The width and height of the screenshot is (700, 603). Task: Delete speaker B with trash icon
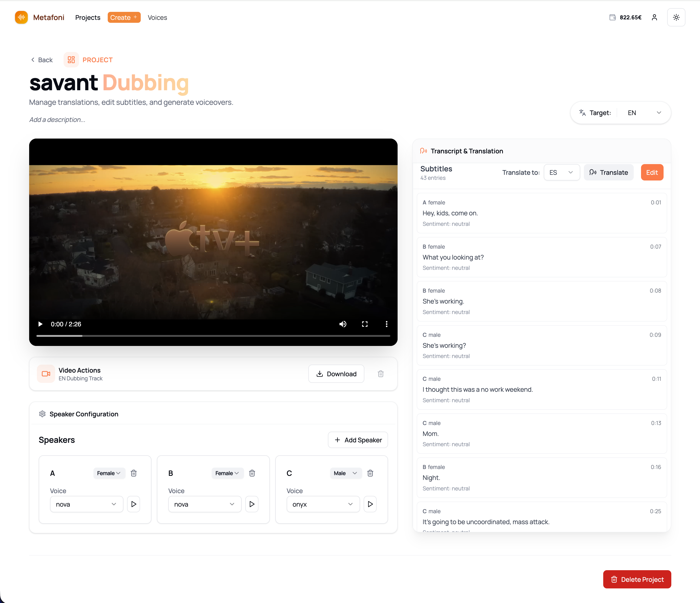click(x=252, y=473)
